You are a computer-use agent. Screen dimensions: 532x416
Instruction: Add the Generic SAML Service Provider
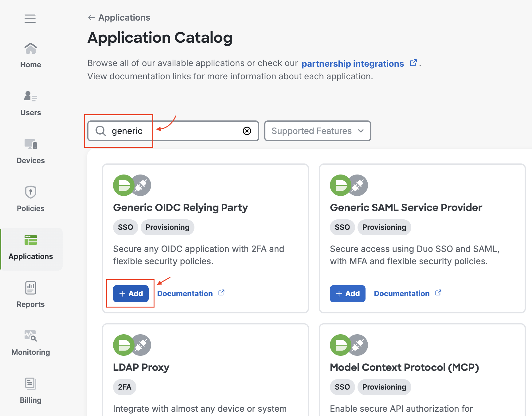(x=347, y=294)
